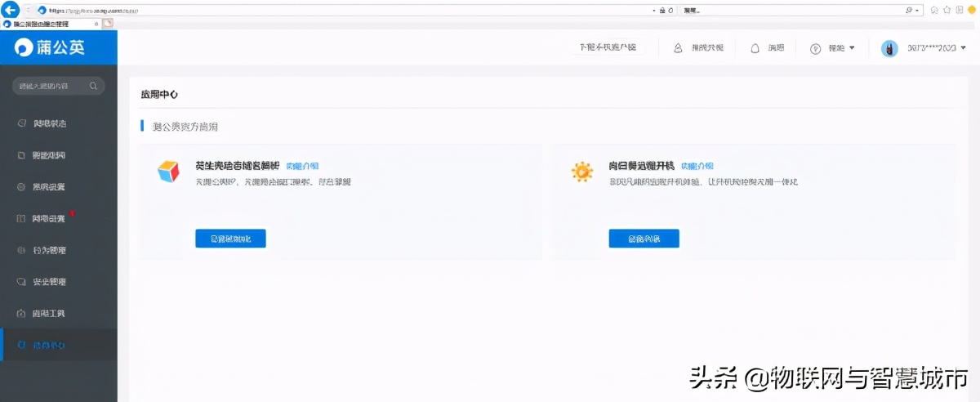Open the sidebar item marked with red dot
The width and height of the screenshot is (980, 402).
click(x=59, y=219)
